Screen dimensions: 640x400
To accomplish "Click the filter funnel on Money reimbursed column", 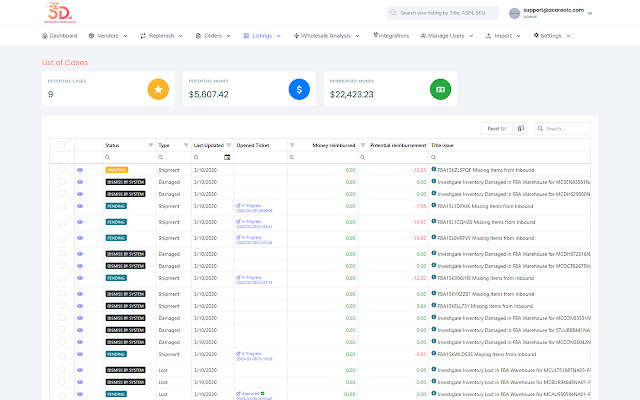I will pyautogui.click(x=292, y=145).
